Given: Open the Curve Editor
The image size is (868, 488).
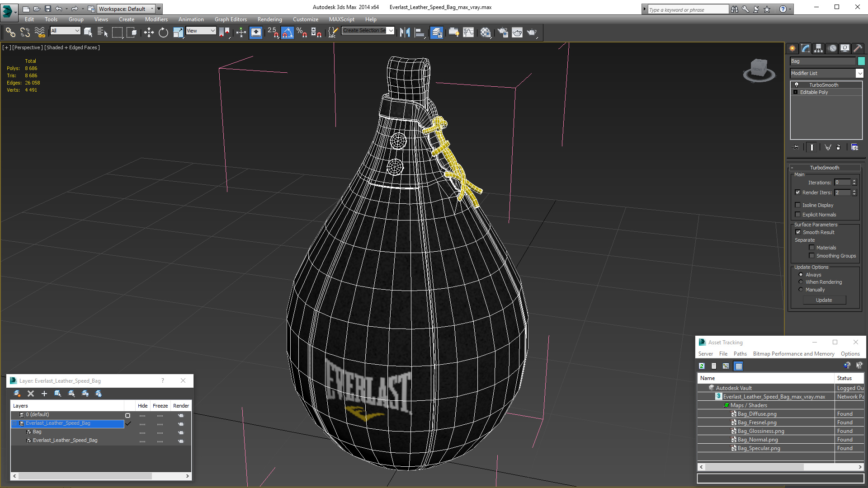Looking at the screenshot, I should pyautogui.click(x=468, y=32).
